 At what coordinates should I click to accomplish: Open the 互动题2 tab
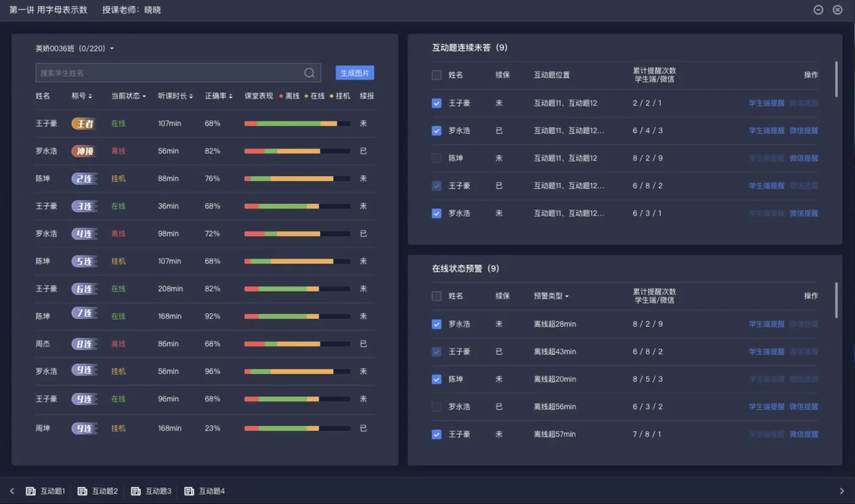point(98,491)
